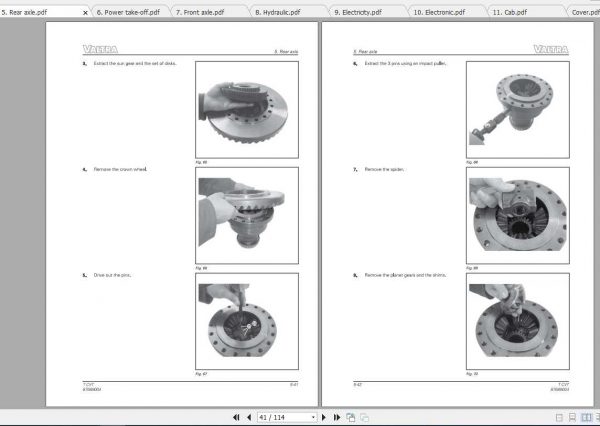600x426 pixels.
Task: Jump to the last page
Action: click(337, 417)
